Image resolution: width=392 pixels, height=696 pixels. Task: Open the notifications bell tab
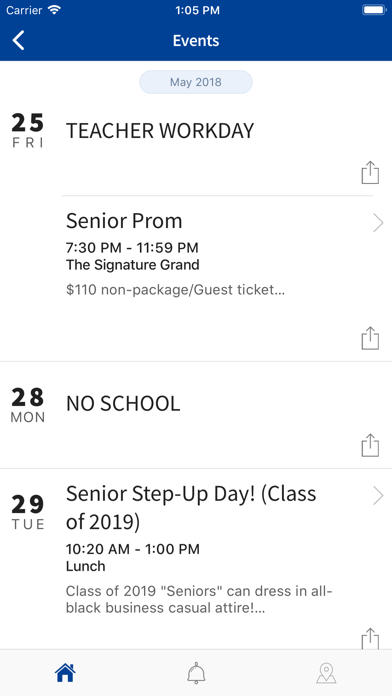pyautogui.click(x=196, y=673)
